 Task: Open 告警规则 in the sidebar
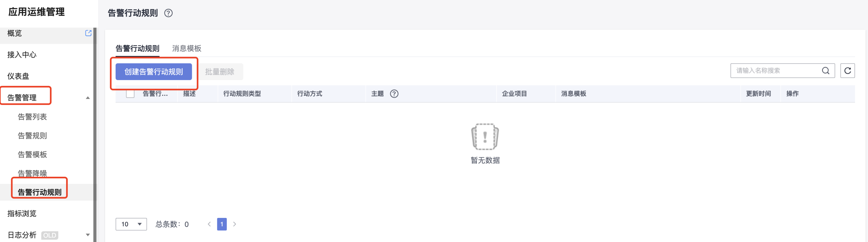point(32,136)
